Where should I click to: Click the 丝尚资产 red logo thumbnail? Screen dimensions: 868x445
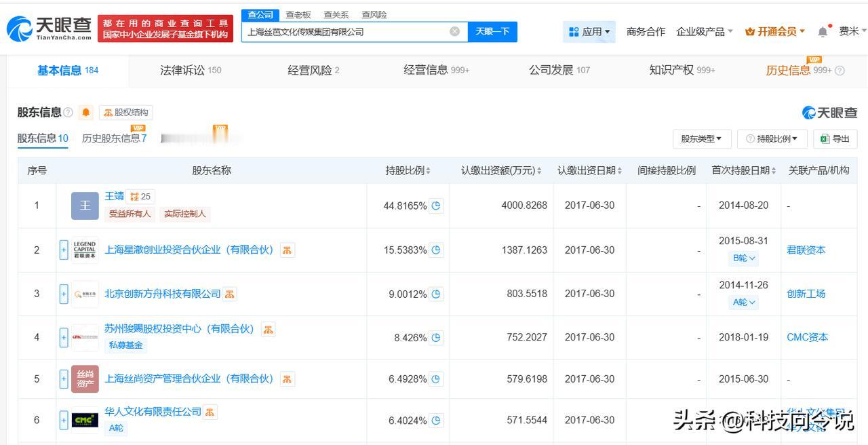coord(85,379)
